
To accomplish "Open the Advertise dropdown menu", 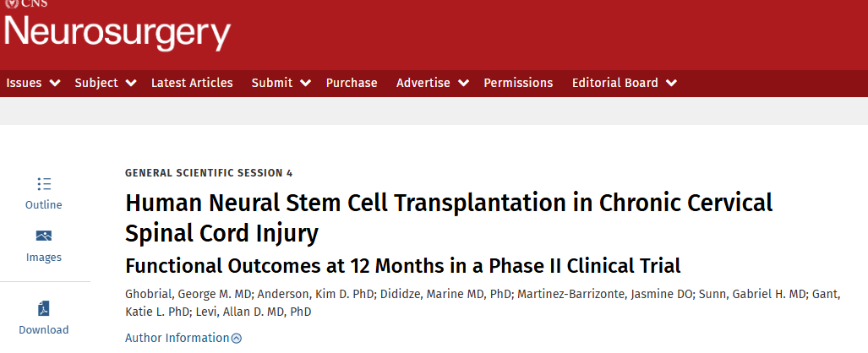I will pyautogui.click(x=464, y=83).
